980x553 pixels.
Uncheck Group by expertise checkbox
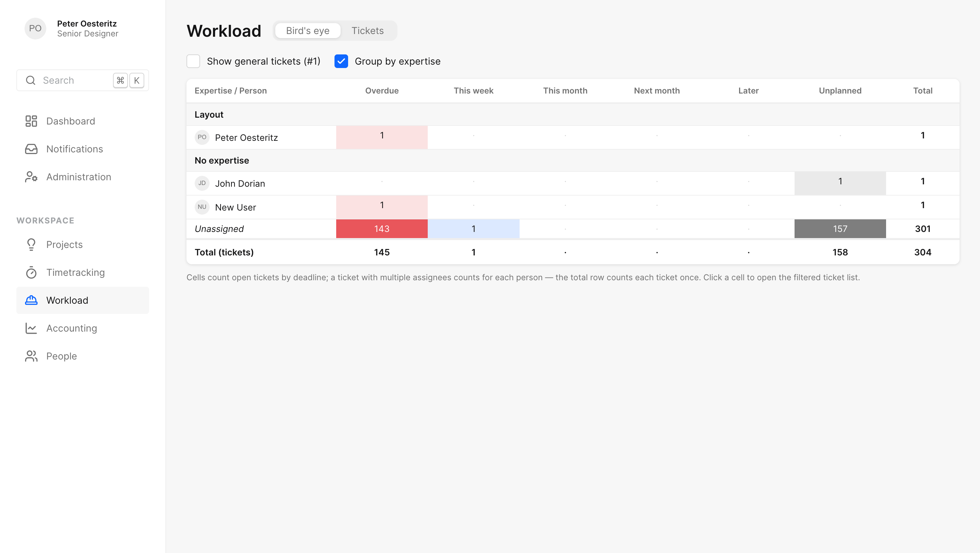(341, 61)
